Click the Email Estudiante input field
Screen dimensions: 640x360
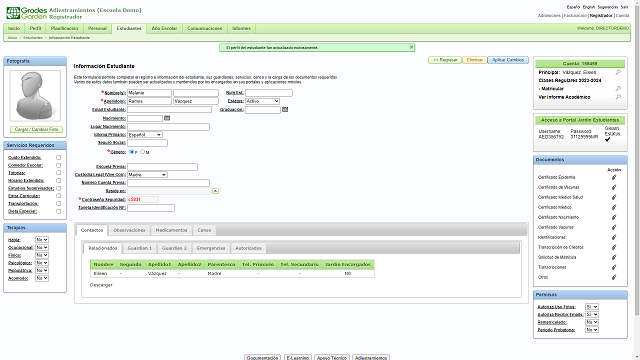coord(169,109)
